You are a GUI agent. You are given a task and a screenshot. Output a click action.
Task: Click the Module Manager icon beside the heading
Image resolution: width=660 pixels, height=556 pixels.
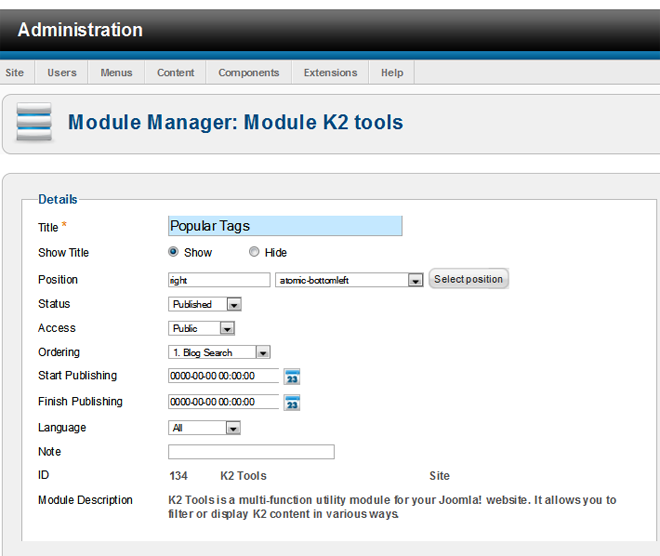tap(33, 123)
